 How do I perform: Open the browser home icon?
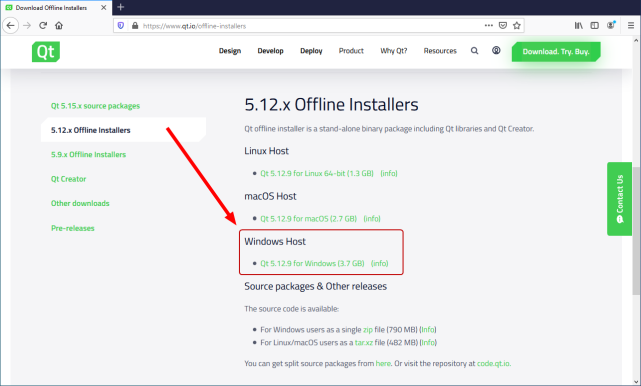pyautogui.click(x=59, y=25)
